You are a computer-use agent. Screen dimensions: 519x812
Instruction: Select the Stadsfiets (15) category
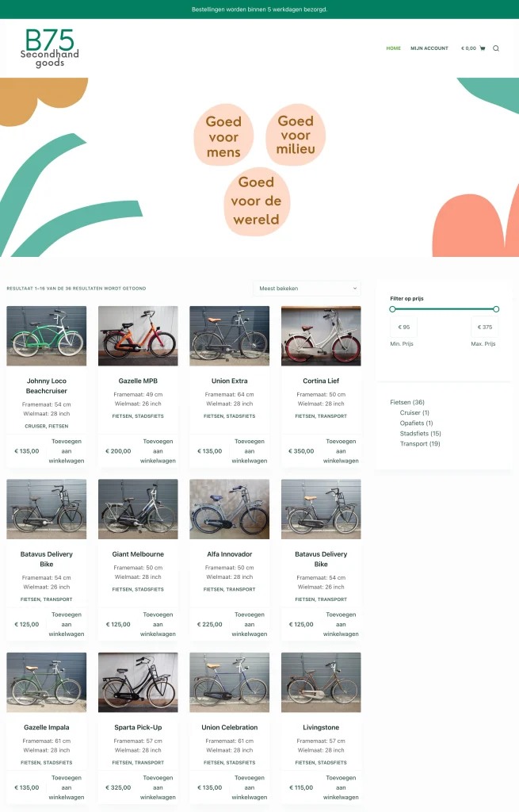click(x=420, y=434)
